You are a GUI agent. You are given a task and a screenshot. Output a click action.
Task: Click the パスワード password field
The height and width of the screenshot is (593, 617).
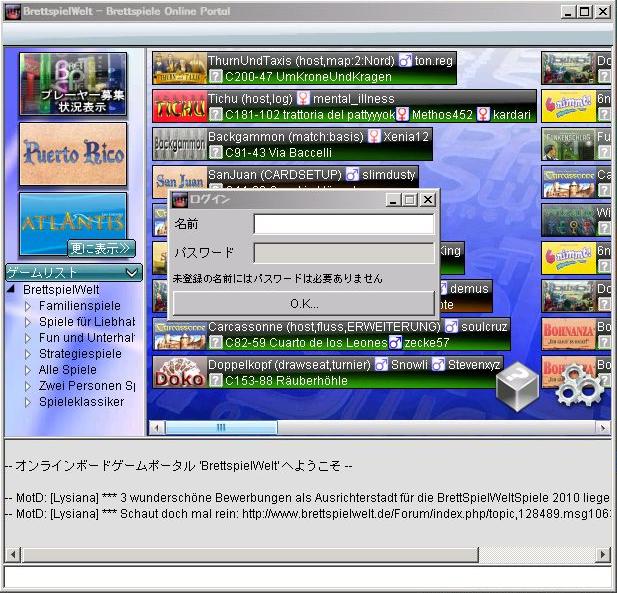point(344,253)
